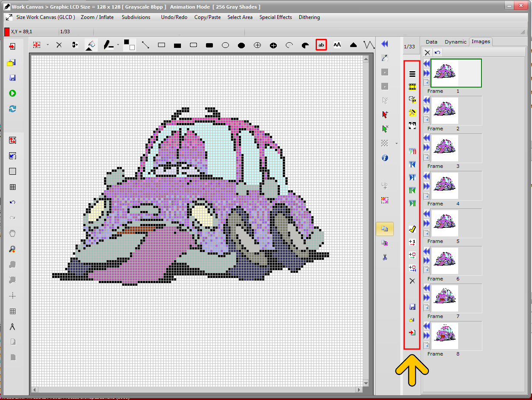
Task: Open the Dithering menu
Action: pos(309,17)
